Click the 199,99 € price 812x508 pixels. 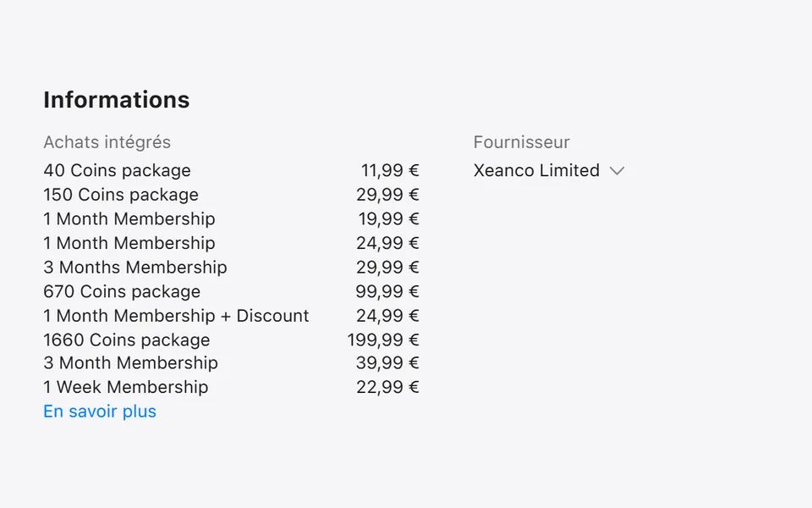tap(382, 340)
